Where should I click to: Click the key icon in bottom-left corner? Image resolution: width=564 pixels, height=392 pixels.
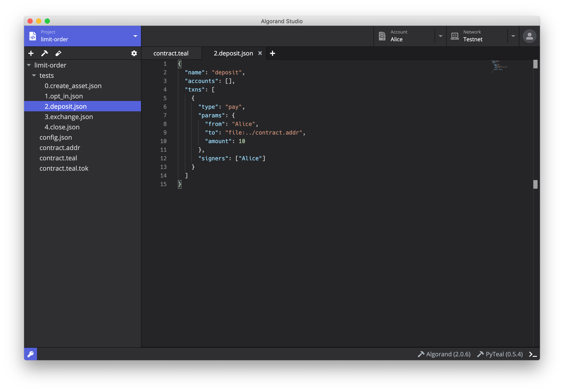31,354
